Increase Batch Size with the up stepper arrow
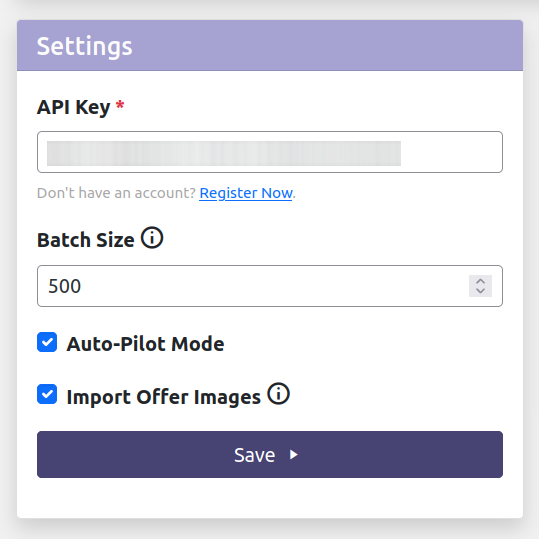Screen dimensions: 539x539 480,281
